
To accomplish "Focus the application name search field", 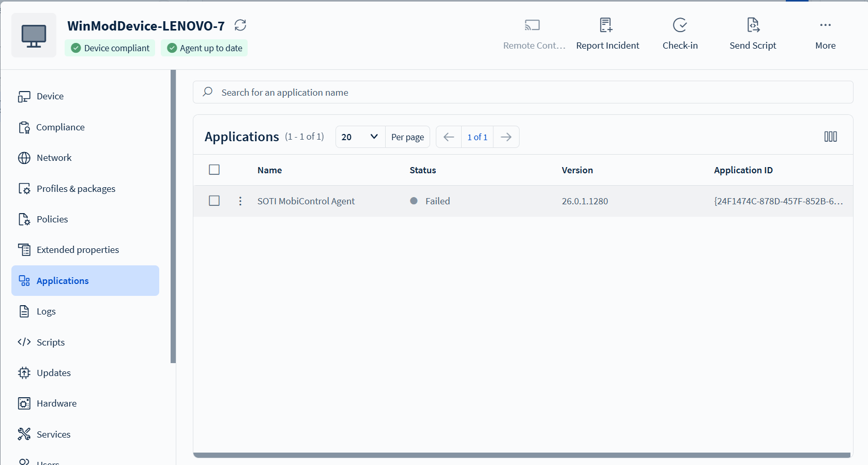I will pos(522,93).
